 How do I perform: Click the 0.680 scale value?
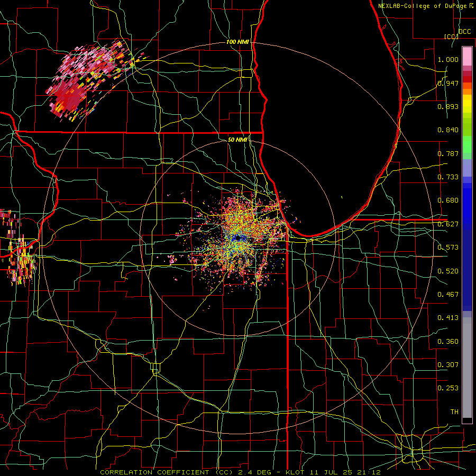(448, 200)
